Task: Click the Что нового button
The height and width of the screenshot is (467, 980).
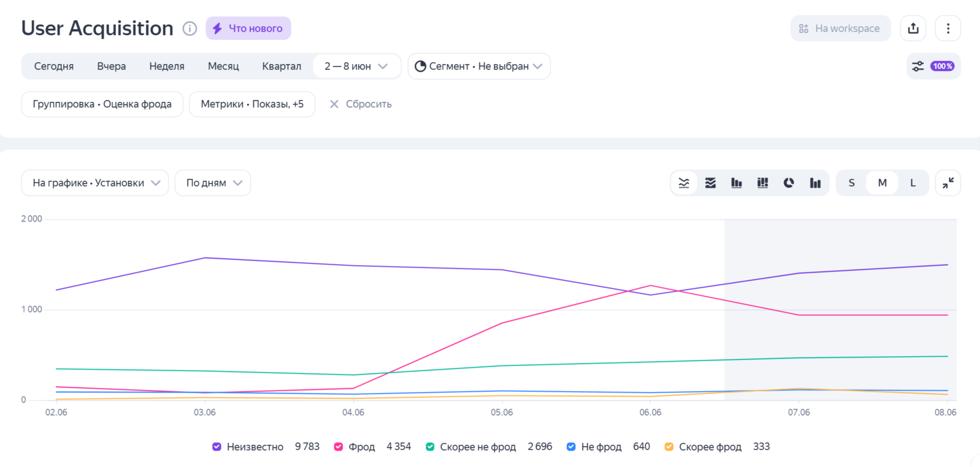Action: click(248, 28)
